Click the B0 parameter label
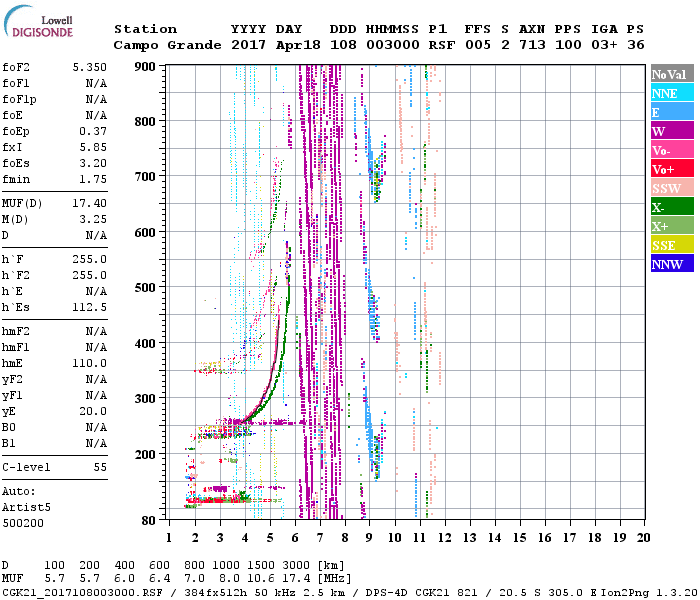 point(8,427)
